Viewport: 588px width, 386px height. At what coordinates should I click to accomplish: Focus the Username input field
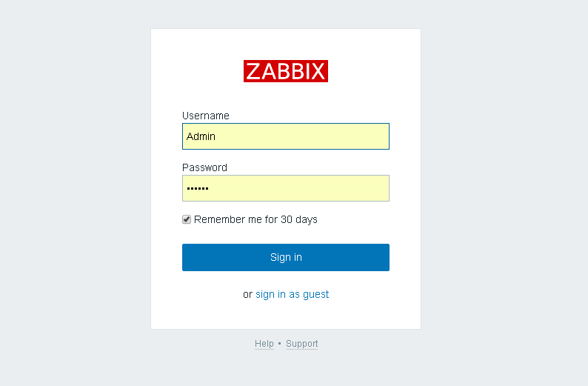tap(286, 136)
